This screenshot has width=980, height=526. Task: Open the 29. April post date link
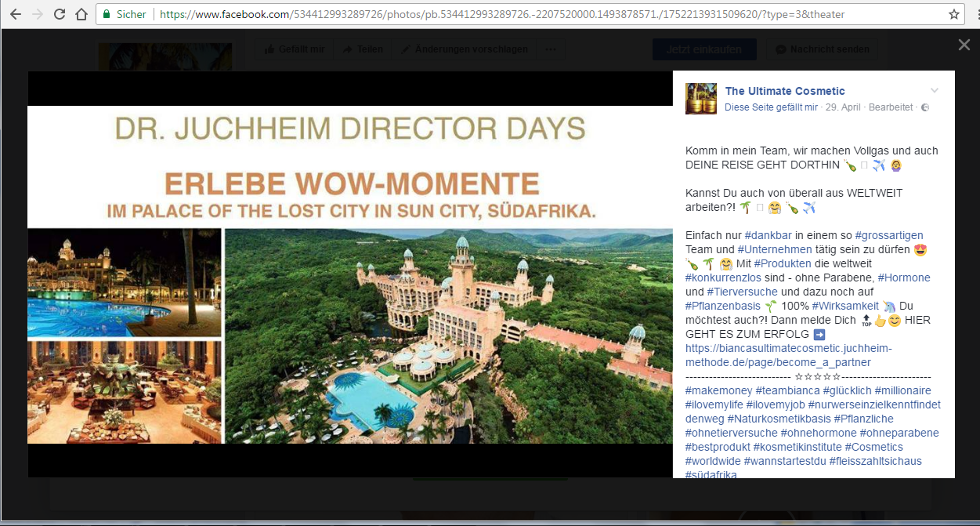[x=843, y=107]
